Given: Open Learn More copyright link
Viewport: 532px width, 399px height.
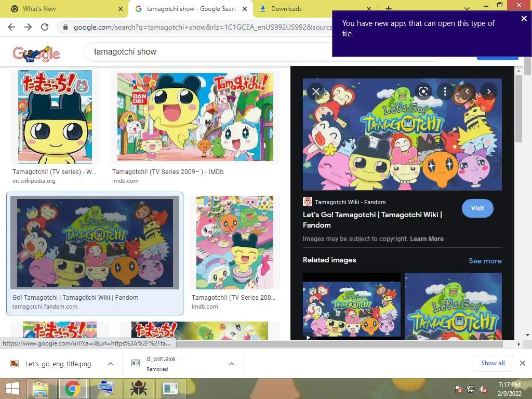Looking at the screenshot, I should point(427,239).
